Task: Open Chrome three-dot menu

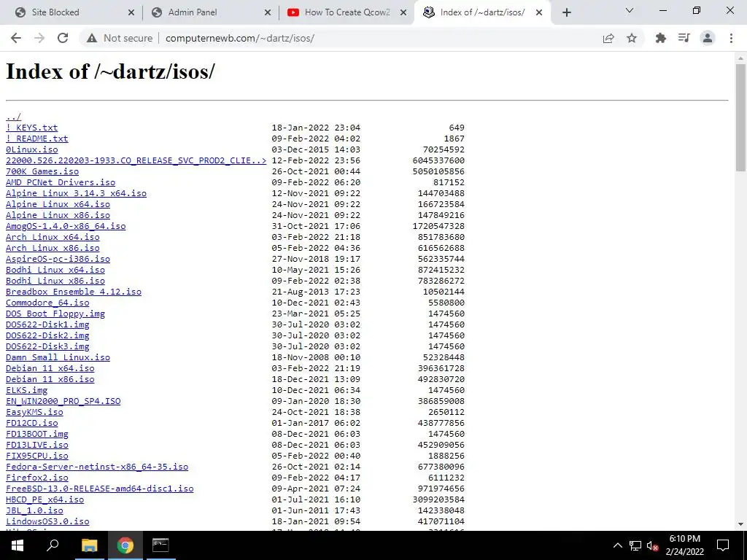Action: (731, 38)
